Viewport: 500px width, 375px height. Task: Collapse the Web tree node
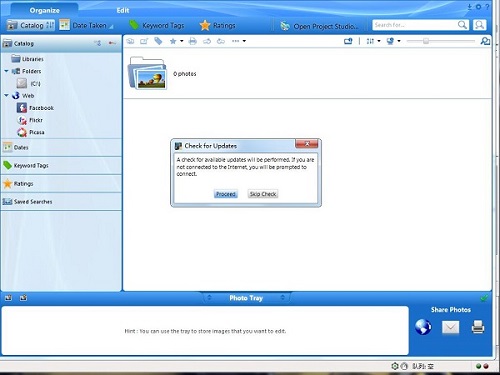point(6,95)
